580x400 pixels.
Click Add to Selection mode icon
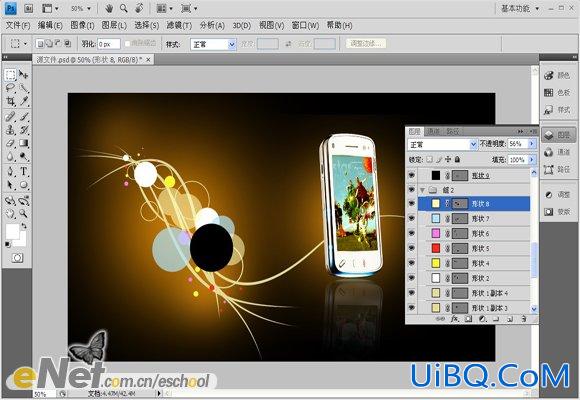point(49,44)
